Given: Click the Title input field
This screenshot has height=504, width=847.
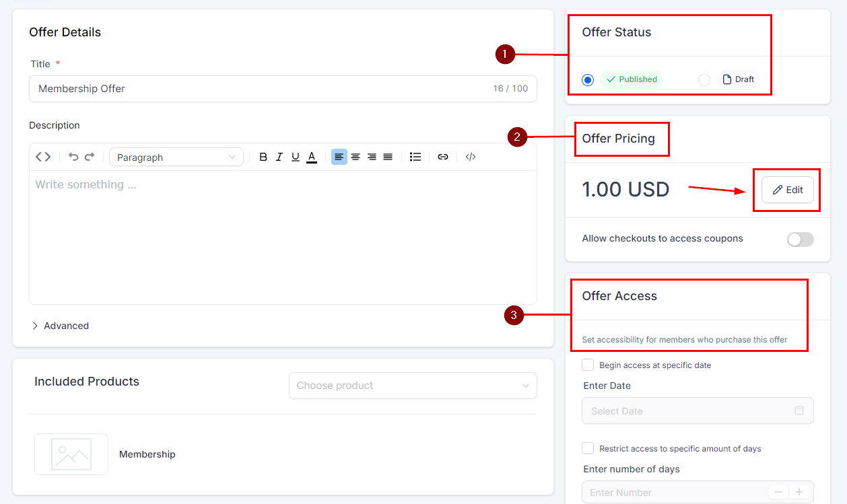Looking at the screenshot, I should [x=263, y=89].
